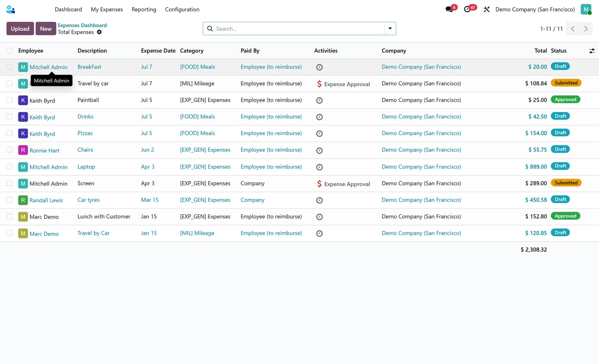Click Ronnie Hart avatar icon
Image resolution: width=599 pixels, height=364 pixels.
(23, 150)
